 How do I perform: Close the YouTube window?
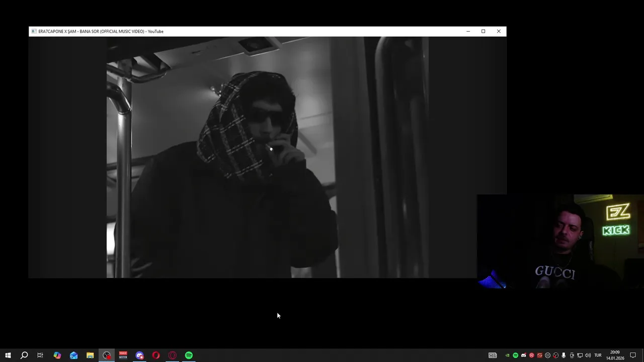pyautogui.click(x=499, y=31)
